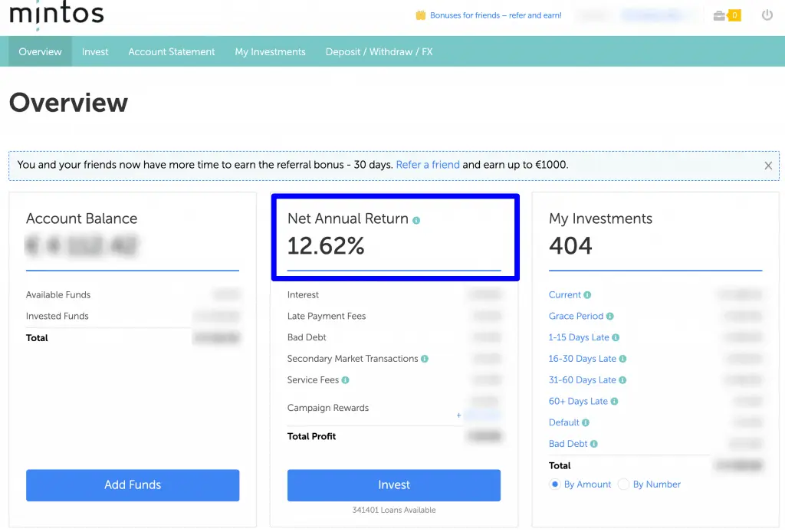This screenshot has width=785, height=532.
Task: Click the Add Funds button
Action: point(132,485)
